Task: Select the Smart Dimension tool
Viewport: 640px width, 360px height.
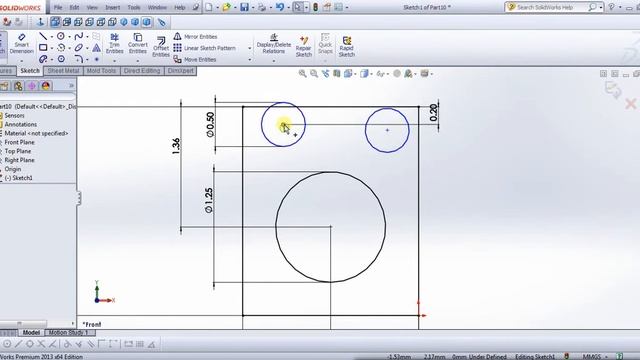Action: [22, 44]
